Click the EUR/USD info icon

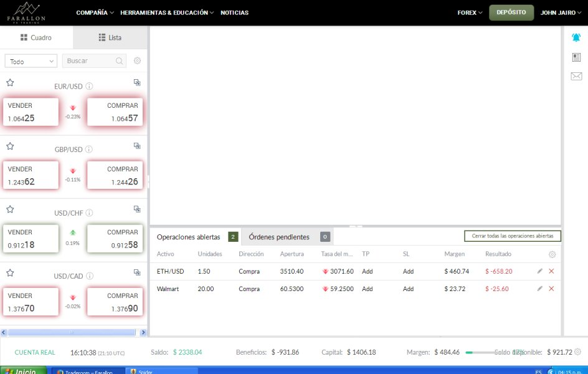(89, 87)
